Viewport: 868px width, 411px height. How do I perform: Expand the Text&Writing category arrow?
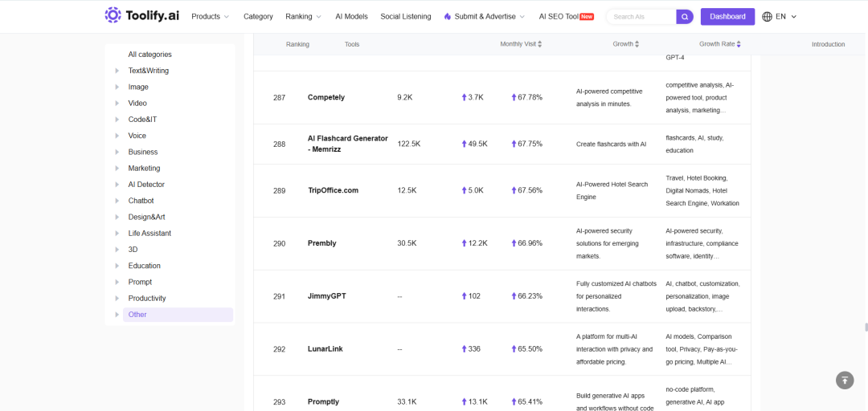pyautogui.click(x=117, y=71)
